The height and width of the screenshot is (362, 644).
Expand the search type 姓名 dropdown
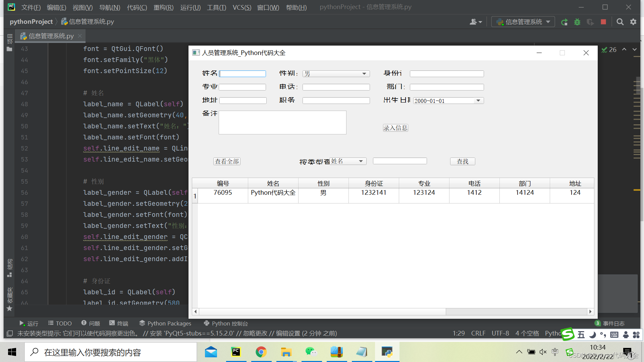348,161
